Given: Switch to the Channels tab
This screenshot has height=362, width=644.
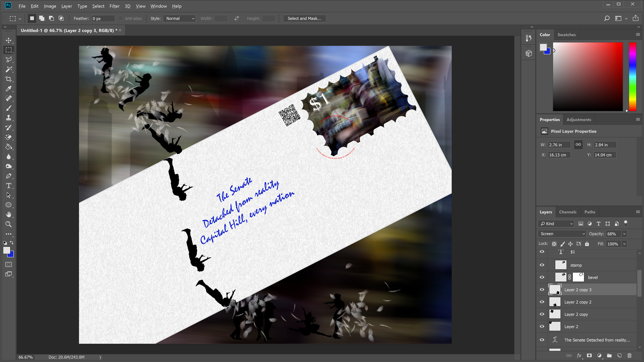Looking at the screenshot, I should coord(567,212).
